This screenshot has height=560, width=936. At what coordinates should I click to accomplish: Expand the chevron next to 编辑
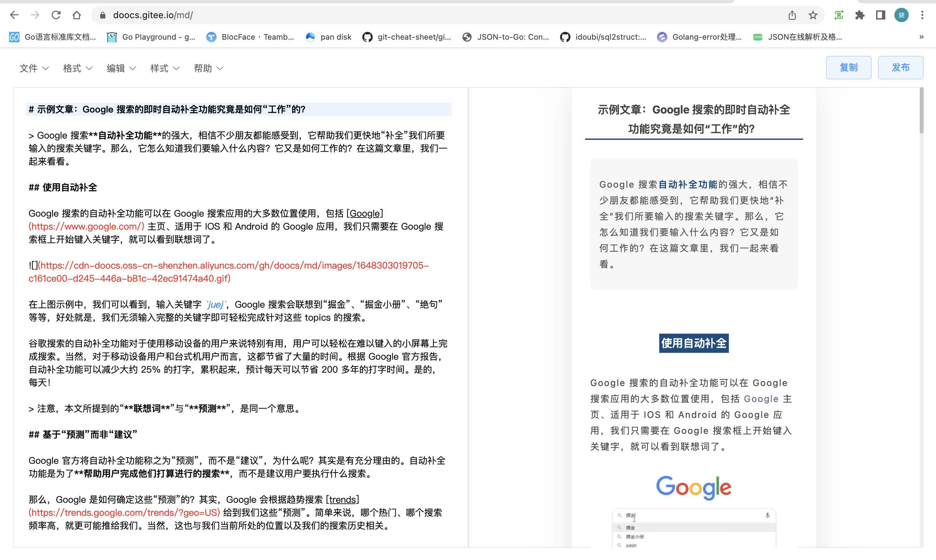click(x=133, y=69)
